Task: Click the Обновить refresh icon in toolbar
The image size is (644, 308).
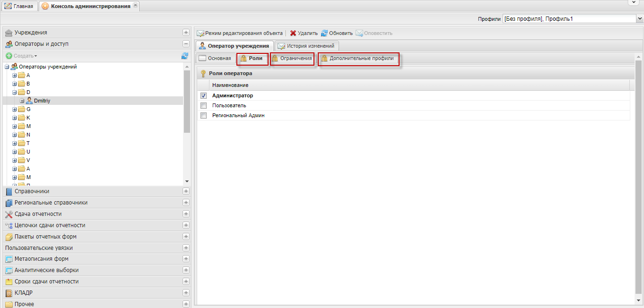Action: [324, 34]
